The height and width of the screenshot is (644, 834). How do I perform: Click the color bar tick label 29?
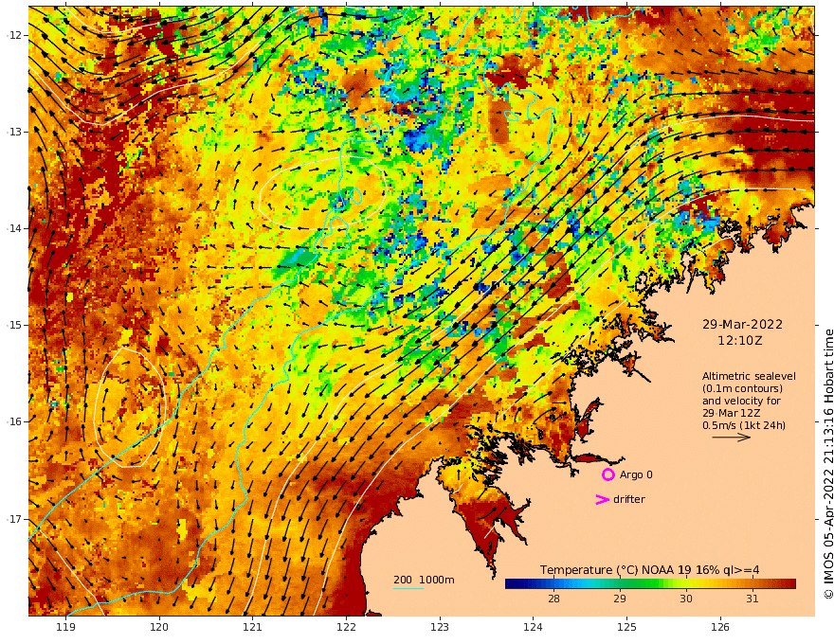(619, 599)
